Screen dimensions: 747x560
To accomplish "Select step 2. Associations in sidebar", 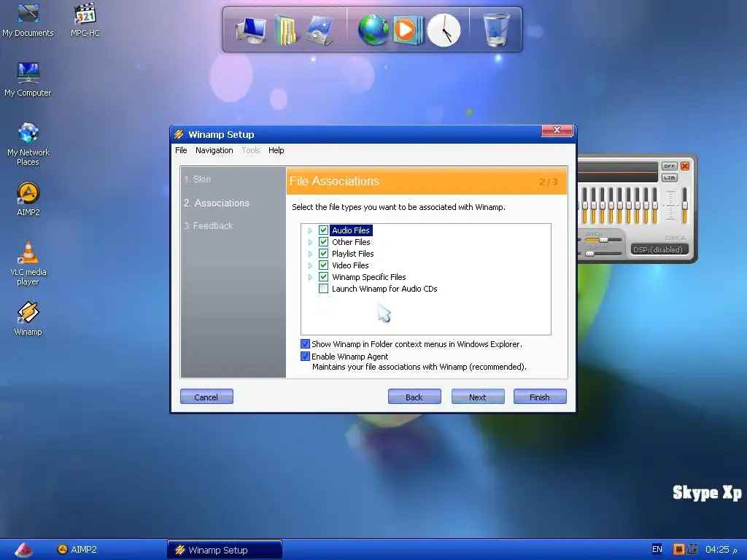I will pos(217,203).
